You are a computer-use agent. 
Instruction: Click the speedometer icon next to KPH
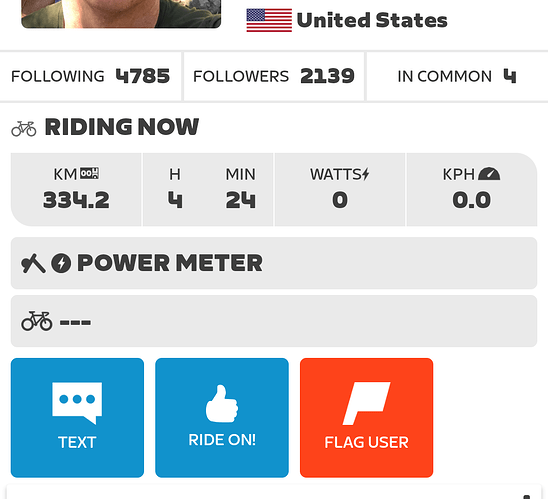point(489,174)
